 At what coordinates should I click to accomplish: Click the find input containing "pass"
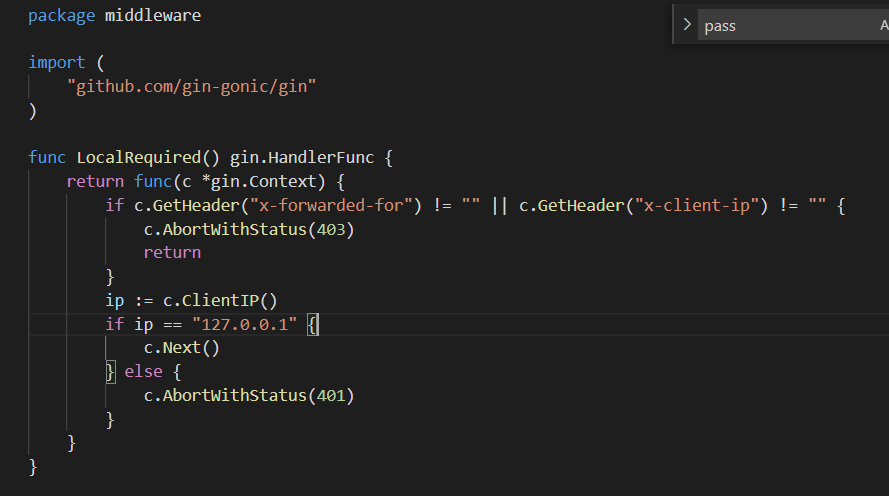pos(780,26)
